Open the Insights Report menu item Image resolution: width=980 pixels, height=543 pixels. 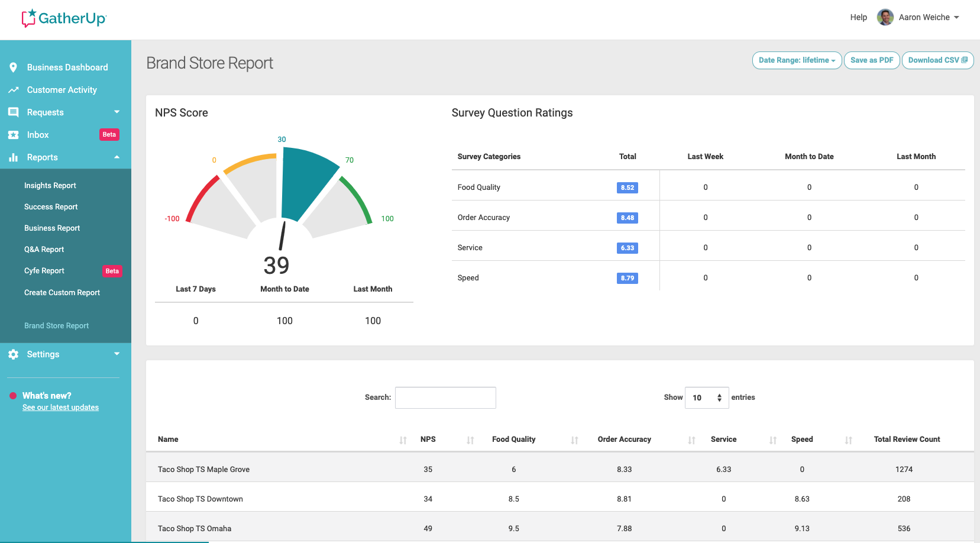pyautogui.click(x=50, y=186)
